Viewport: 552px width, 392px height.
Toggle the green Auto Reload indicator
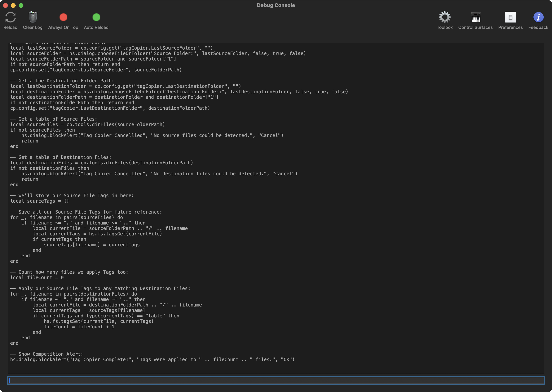(x=96, y=17)
